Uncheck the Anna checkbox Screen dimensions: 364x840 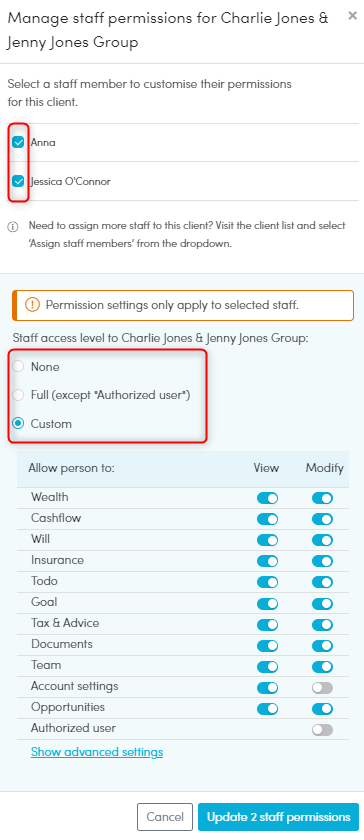pos(18,142)
